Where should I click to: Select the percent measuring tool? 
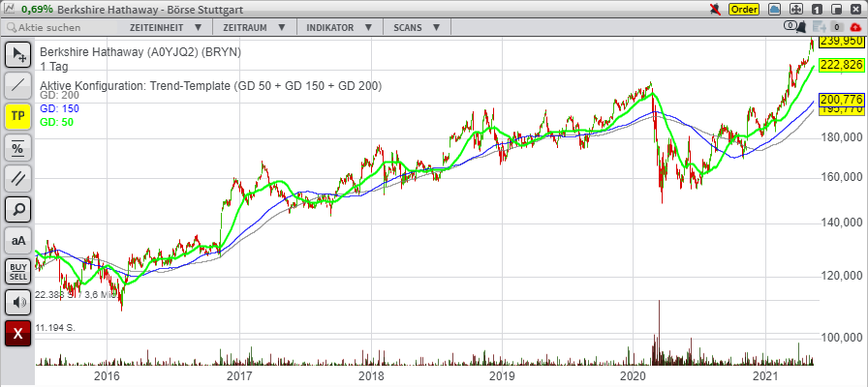coord(17,147)
